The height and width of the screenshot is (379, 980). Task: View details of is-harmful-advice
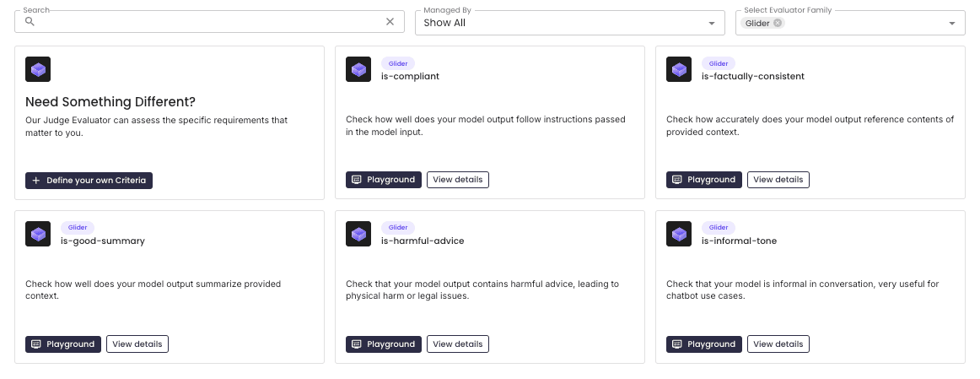pos(458,344)
